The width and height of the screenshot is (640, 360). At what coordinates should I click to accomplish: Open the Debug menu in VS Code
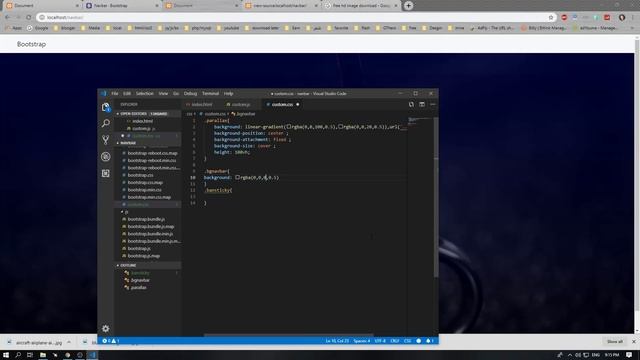click(190, 93)
